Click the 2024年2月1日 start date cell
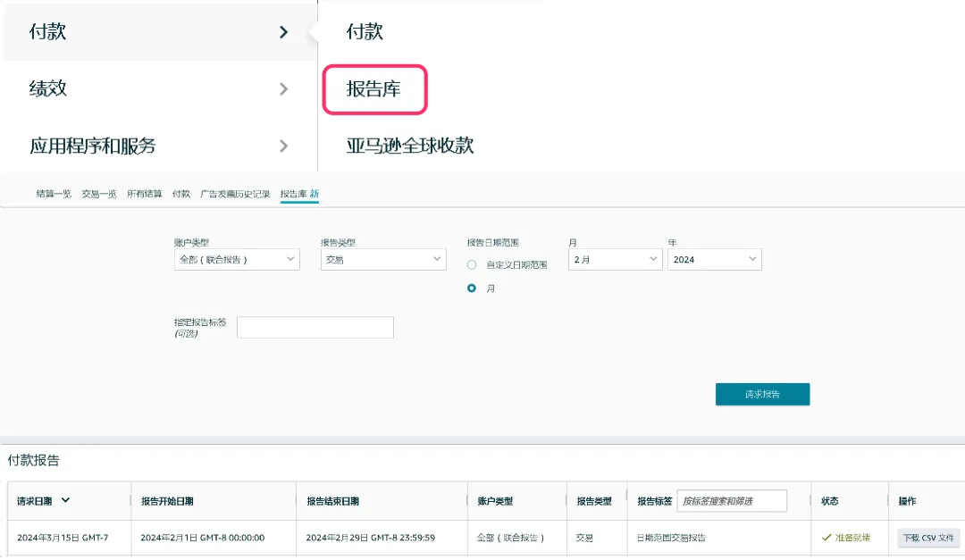 coord(203,538)
